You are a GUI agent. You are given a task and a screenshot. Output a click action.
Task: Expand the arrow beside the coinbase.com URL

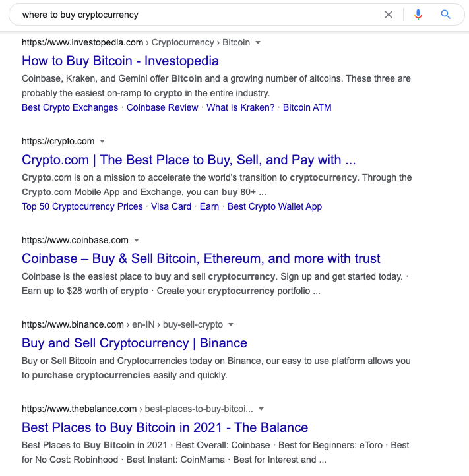(x=136, y=241)
